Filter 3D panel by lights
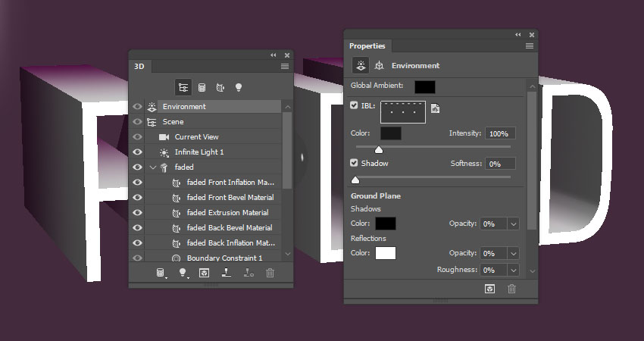Image resolution: width=644 pixels, height=341 pixels. coord(239,87)
